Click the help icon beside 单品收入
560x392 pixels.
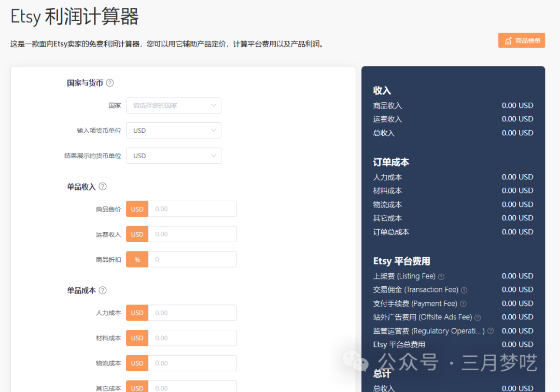pos(103,186)
